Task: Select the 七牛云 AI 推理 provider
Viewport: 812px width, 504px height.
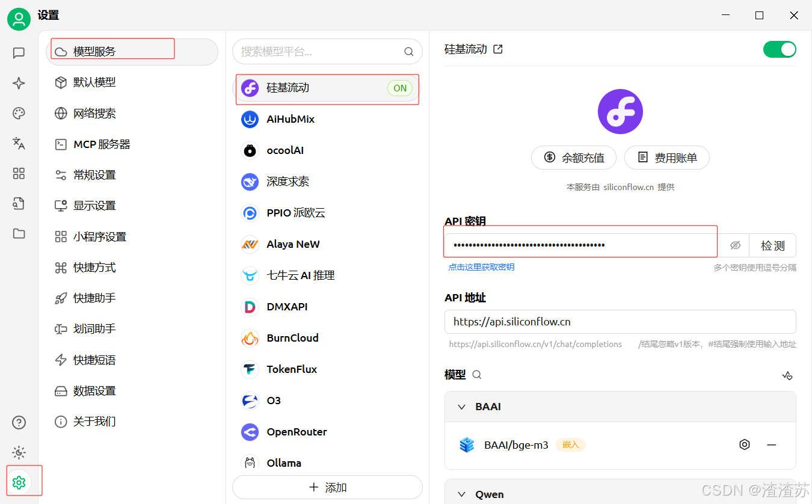Action: (327, 275)
